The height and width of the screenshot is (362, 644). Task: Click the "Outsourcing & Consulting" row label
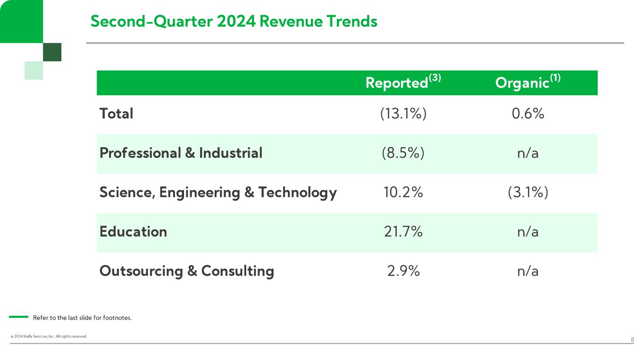tap(186, 271)
